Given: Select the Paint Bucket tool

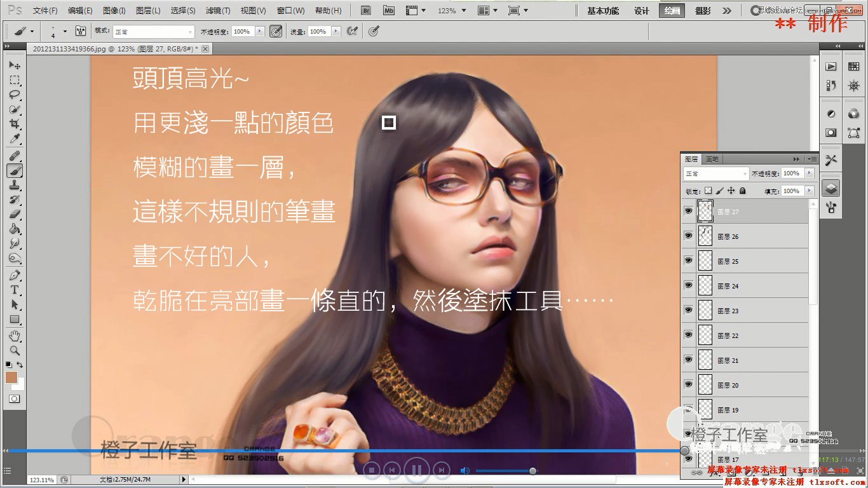Looking at the screenshot, I should (x=15, y=229).
